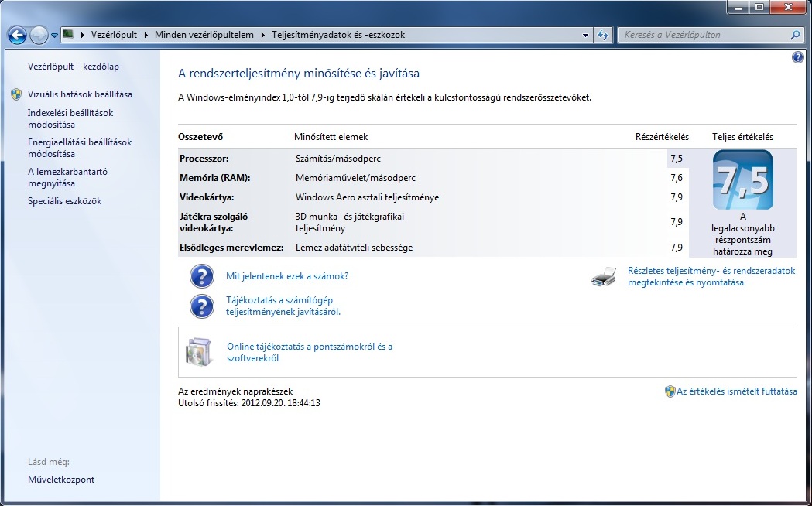The width and height of the screenshot is (812, 506).
Task: Select Teljesítményadatok és -eszközök breadcrumb
Action: [338, 35]
